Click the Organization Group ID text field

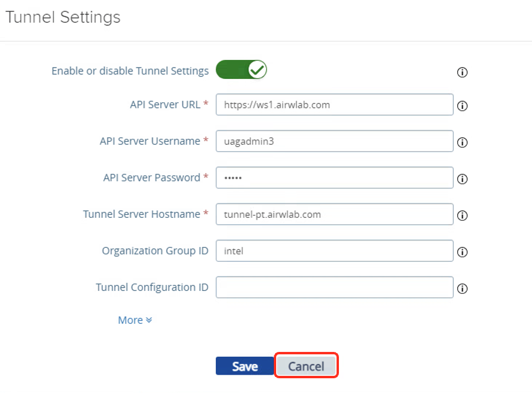coord(334,251)
